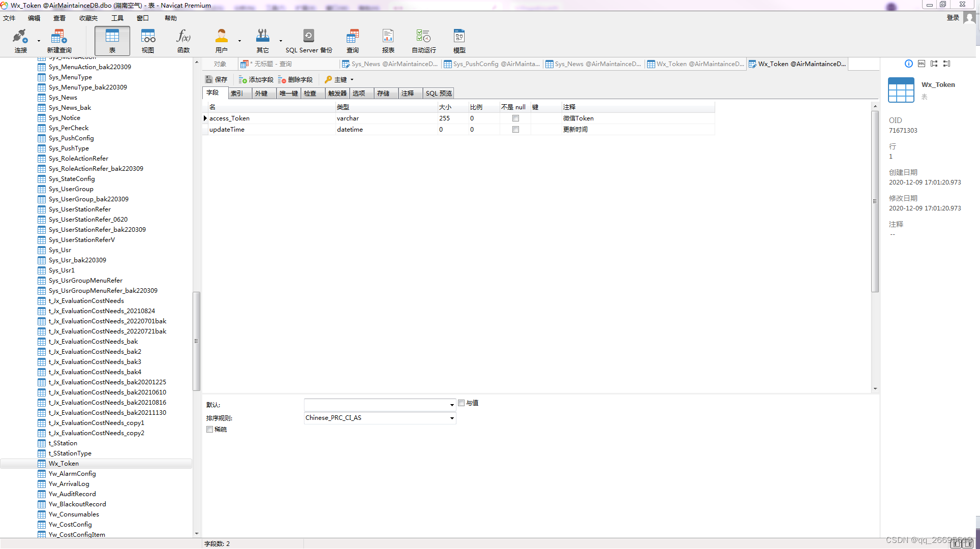
Task: Open the 工具 menu
Action: click(x=117, y=18)
